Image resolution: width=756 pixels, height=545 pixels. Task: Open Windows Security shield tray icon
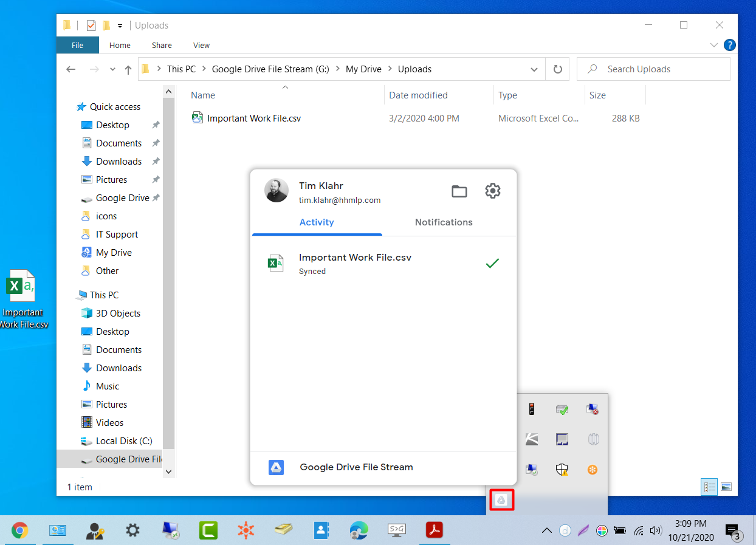pos(562,470)
